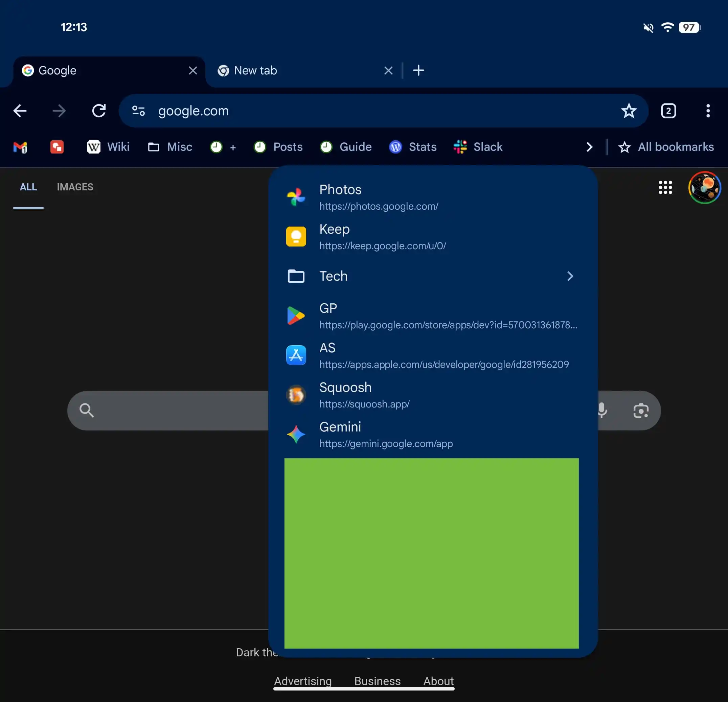Click inside the Google search box
Image resolution: width=728 pixels, height=702 pixels.
point(167,411)
